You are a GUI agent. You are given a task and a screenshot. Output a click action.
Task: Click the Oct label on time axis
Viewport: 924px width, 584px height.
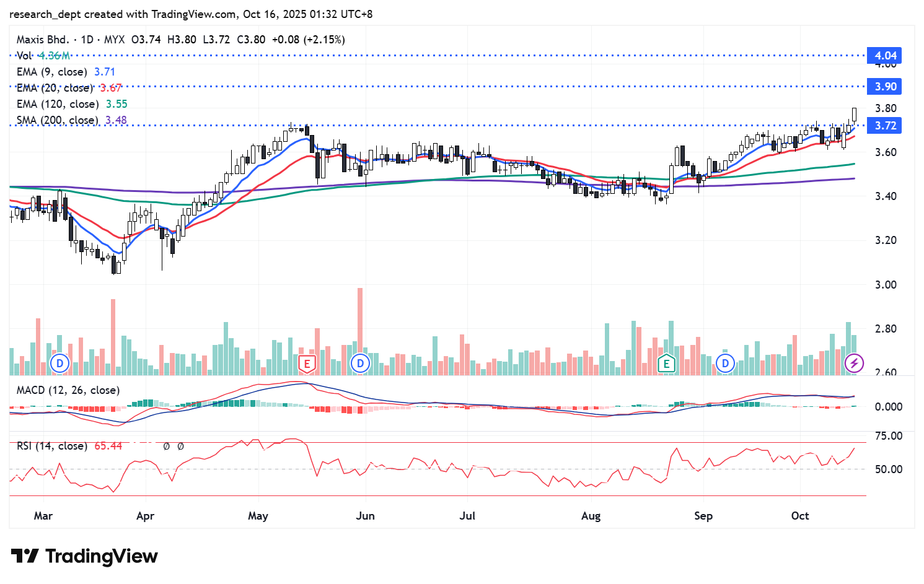(x=800, y=516)
